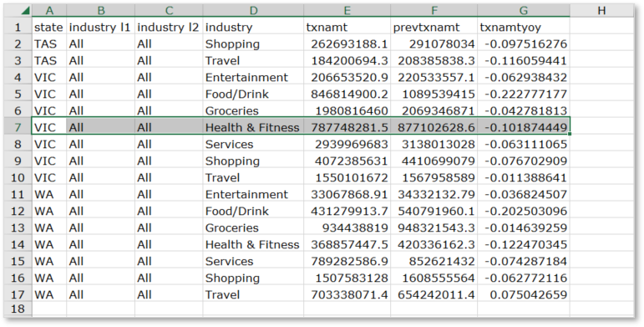Select cell with value 789282586.9

pyautogui.click(x=347, y=261)
